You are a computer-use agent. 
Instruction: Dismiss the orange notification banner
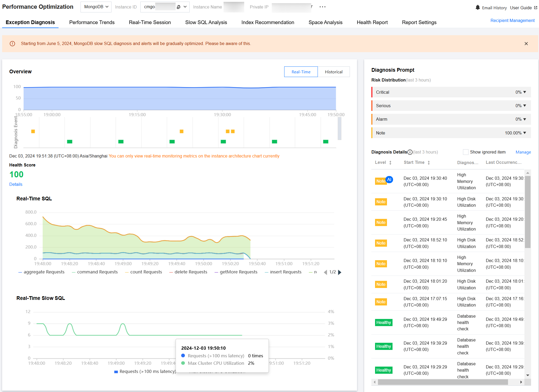point(526,44)
